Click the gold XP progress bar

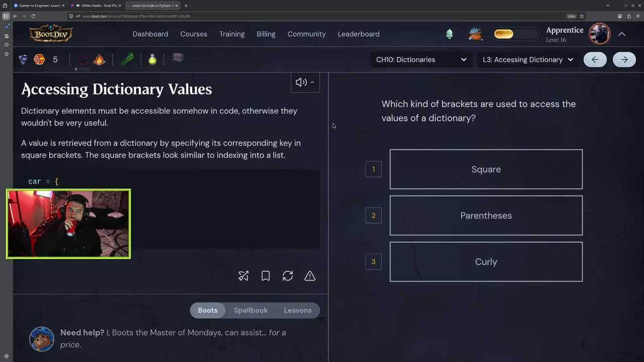504,34
